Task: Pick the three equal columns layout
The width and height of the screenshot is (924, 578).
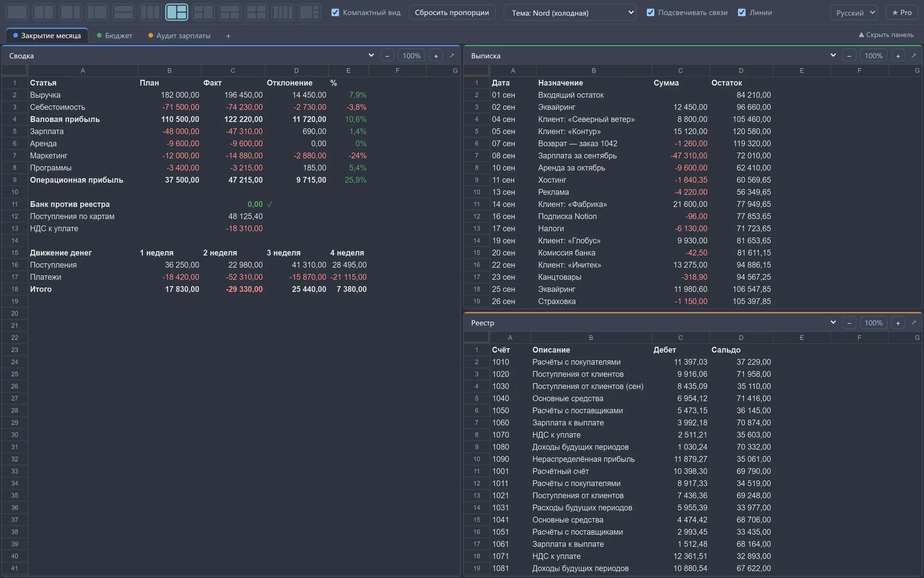Action: pyautogui.click(x=150, y=12)
